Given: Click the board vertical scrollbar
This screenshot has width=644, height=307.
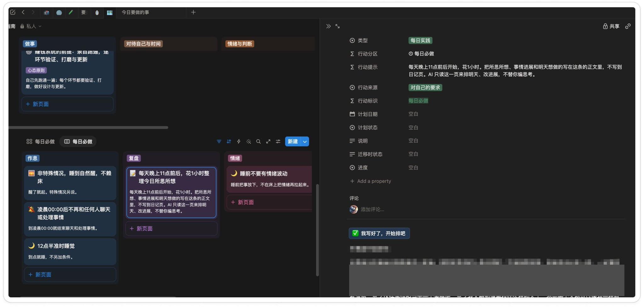Looking at the screenshot, I should click(317, 230).
